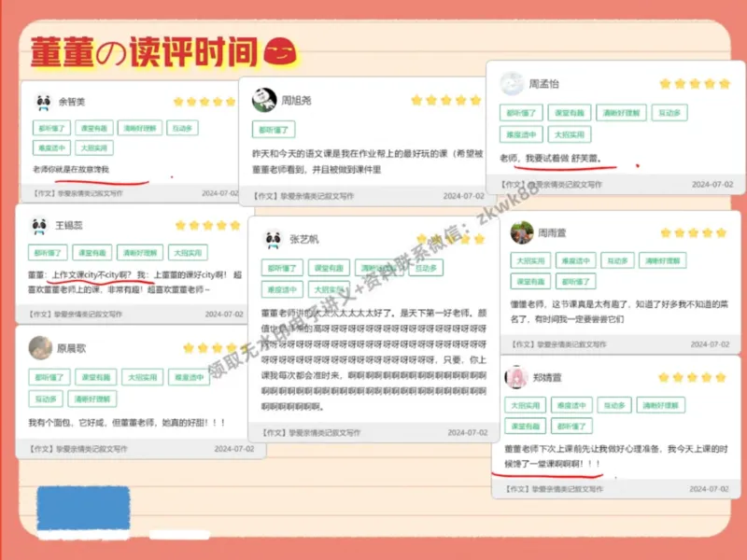Click the reviewer name 周雨萱

pos(552,232)
